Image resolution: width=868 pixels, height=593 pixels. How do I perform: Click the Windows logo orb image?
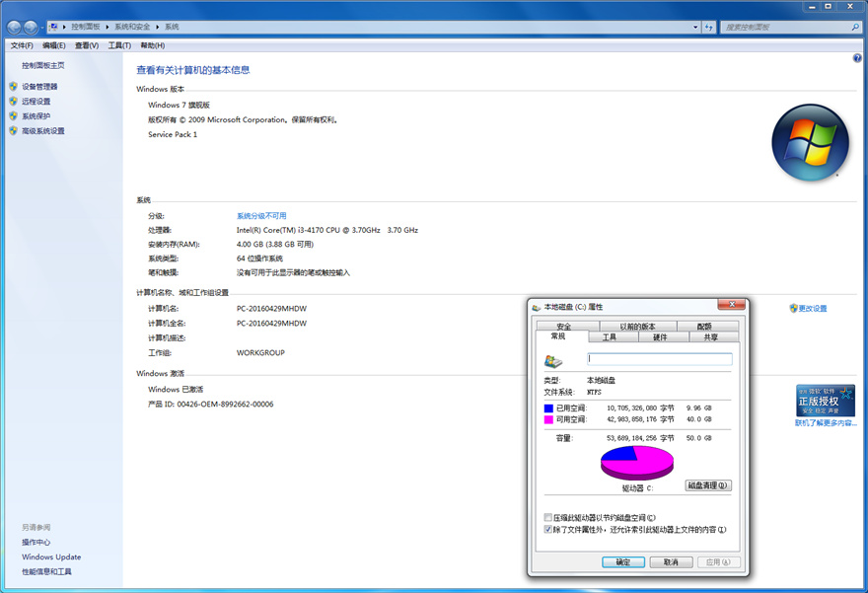(810, 142)
